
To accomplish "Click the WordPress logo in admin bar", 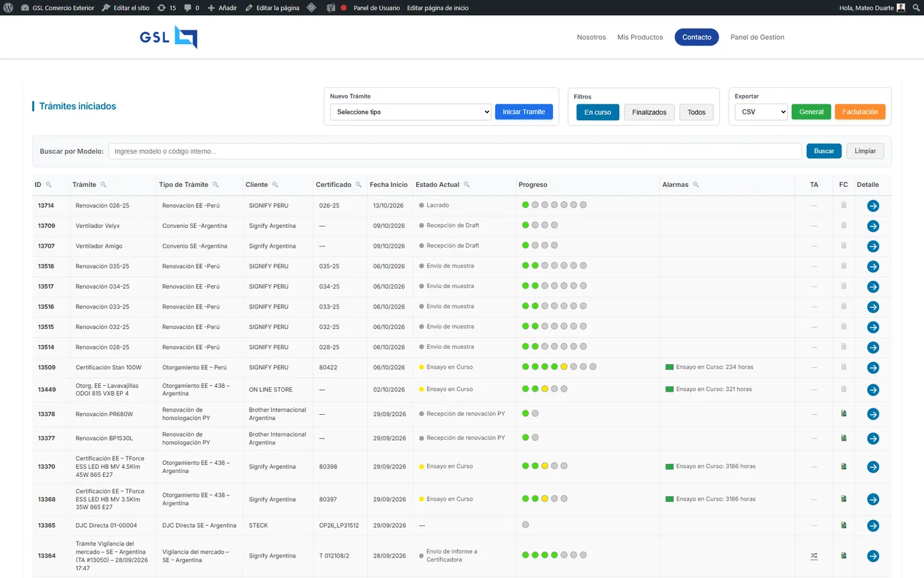I will [9, 8].
